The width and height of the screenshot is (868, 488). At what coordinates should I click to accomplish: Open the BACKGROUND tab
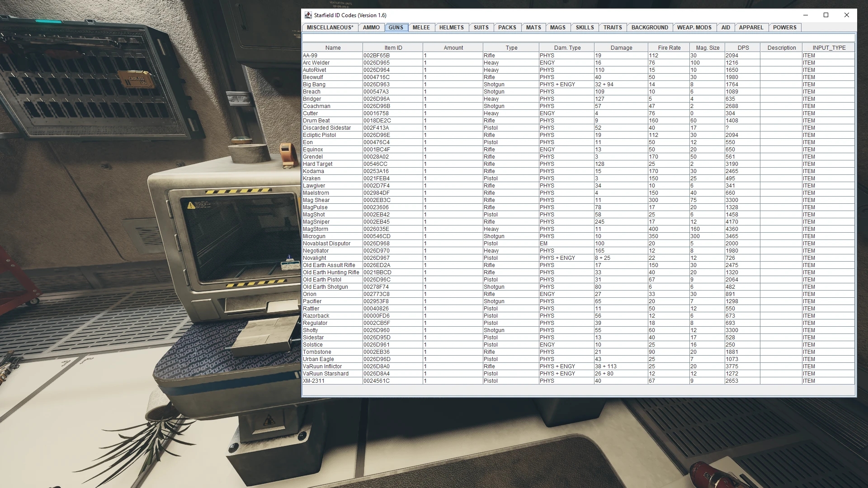[x=650, y=28]
